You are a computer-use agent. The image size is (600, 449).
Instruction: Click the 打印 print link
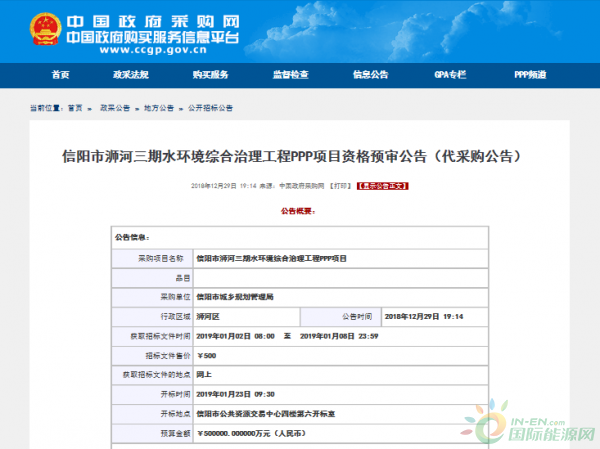[340, 186]
